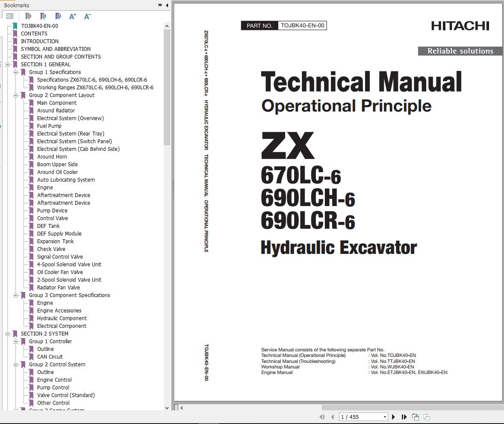Collapse Group 1 Specifications node
504x424 pixels.
tap(15, 72)
